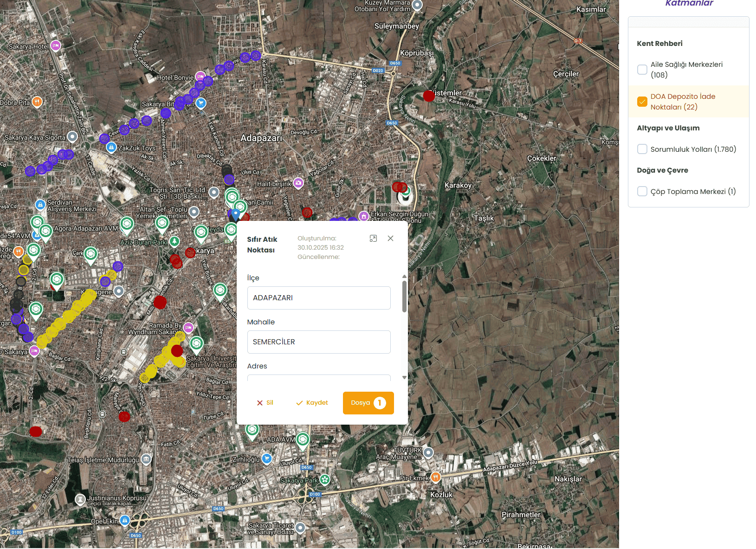Click the ZakZuk Toys shop marker

(x=111, y=148)
